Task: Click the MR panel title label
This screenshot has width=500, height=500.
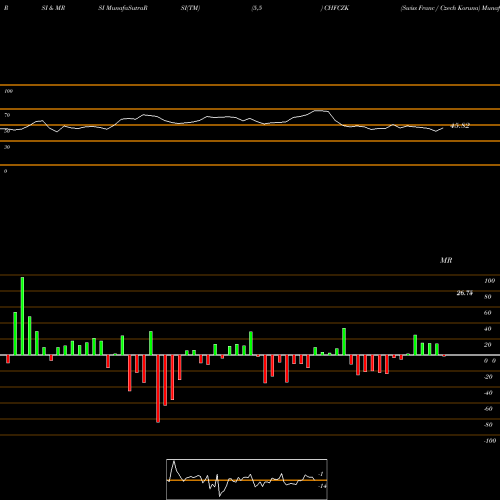Action: pyautogui.click(x=446, y=260)
